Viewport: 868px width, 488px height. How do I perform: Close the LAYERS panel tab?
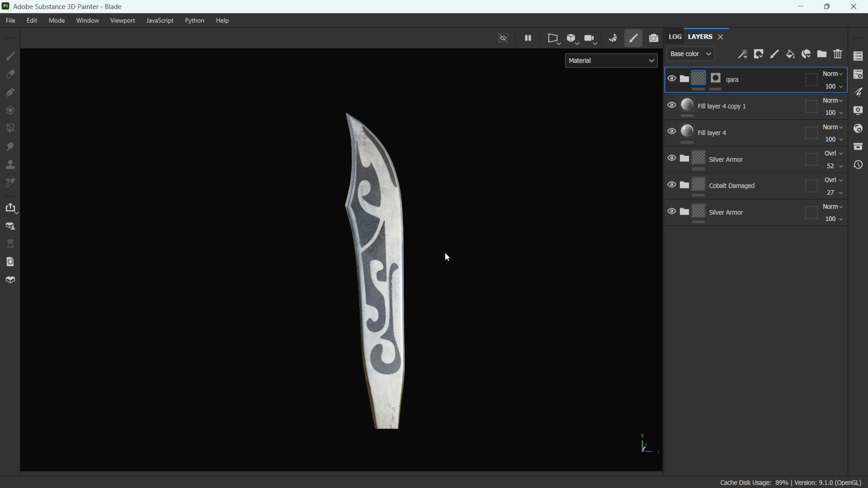(720, 37)
